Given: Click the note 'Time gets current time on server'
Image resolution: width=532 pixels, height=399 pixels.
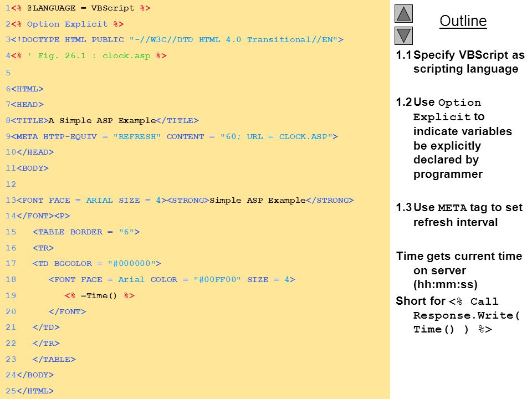Looking at the screenshot, I should click(459, 270).
